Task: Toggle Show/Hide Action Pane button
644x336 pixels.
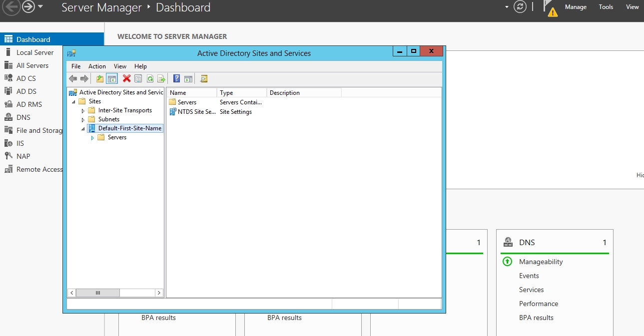Action: pos(188,79)
